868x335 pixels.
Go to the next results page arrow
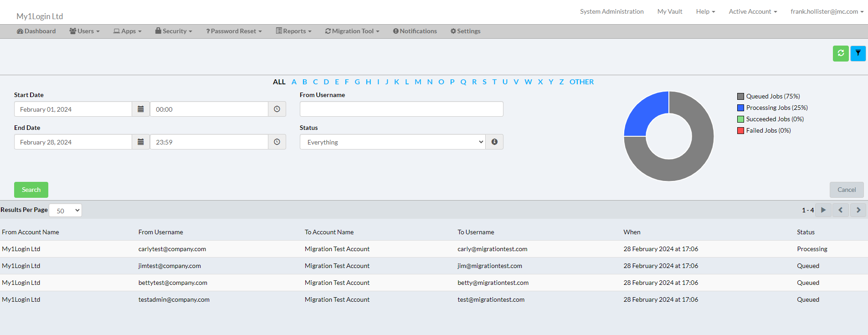coord(858,210)
